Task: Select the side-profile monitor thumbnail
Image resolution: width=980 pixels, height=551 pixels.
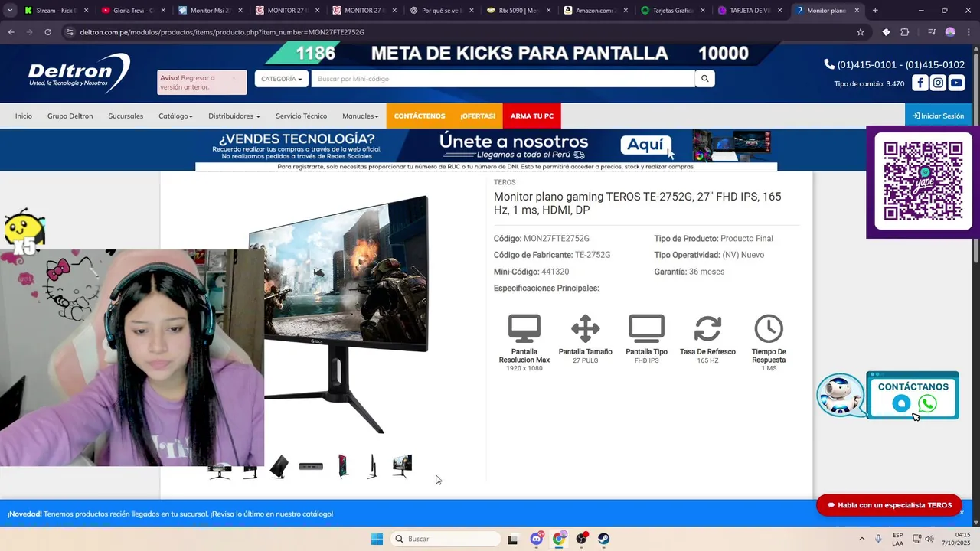Action: pyautogui.click(x=372, y=466)
